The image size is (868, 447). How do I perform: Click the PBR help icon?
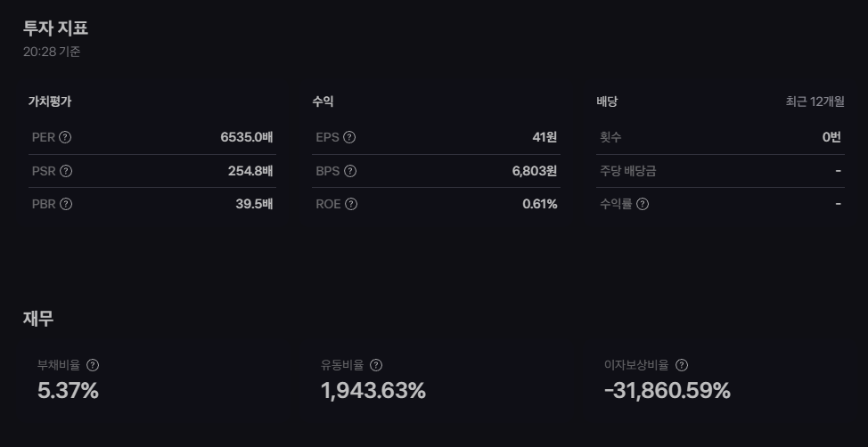pyautogui.click(x=66, y=204)
